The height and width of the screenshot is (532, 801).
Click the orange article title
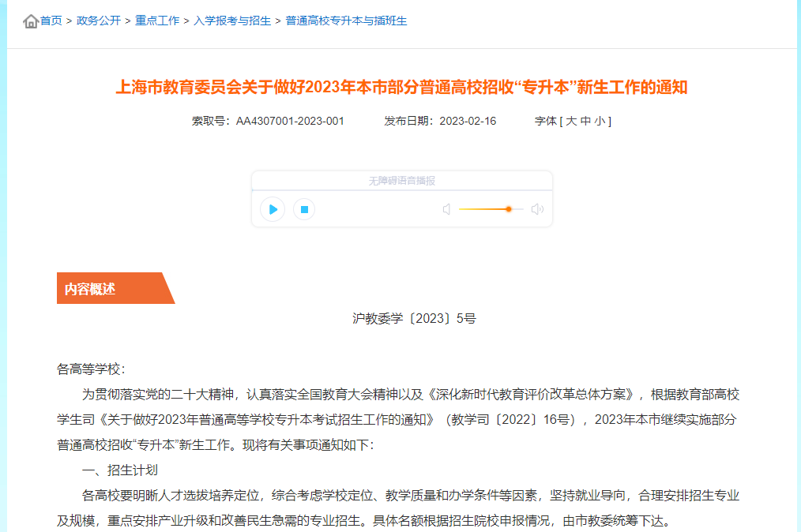[401, 88]
